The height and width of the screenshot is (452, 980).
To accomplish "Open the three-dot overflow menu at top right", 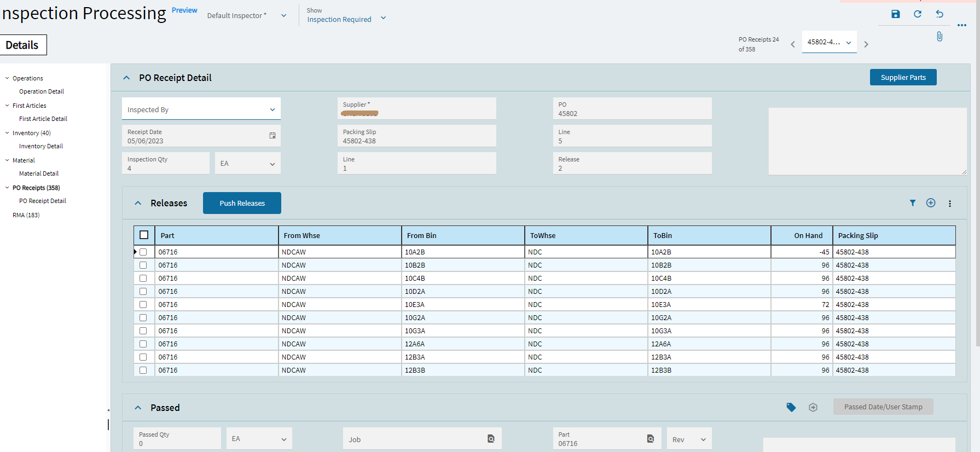I will pyautogui.click(x=962, y=25).
